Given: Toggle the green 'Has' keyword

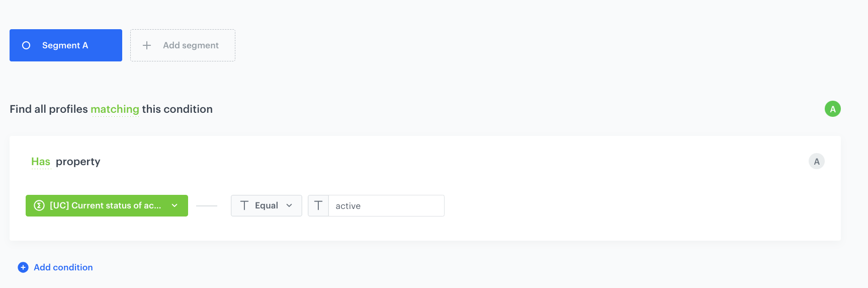Looking at the screenshot, I should point(41,162).
